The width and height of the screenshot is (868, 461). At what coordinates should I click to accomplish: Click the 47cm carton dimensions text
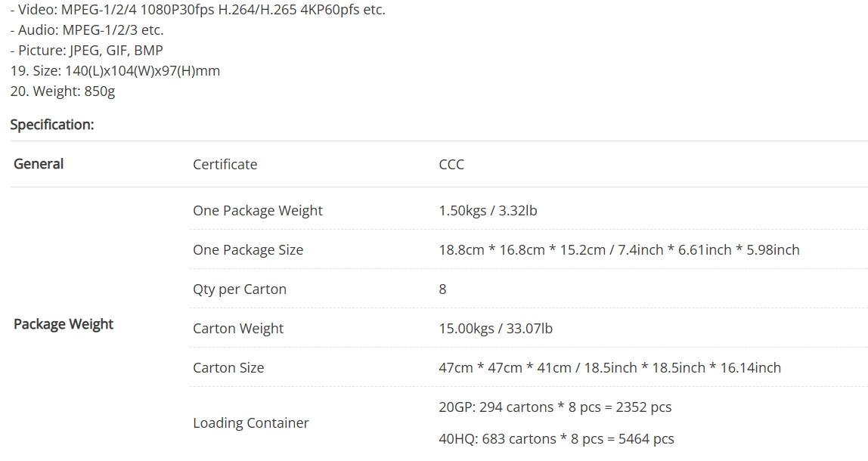(609, 367)
